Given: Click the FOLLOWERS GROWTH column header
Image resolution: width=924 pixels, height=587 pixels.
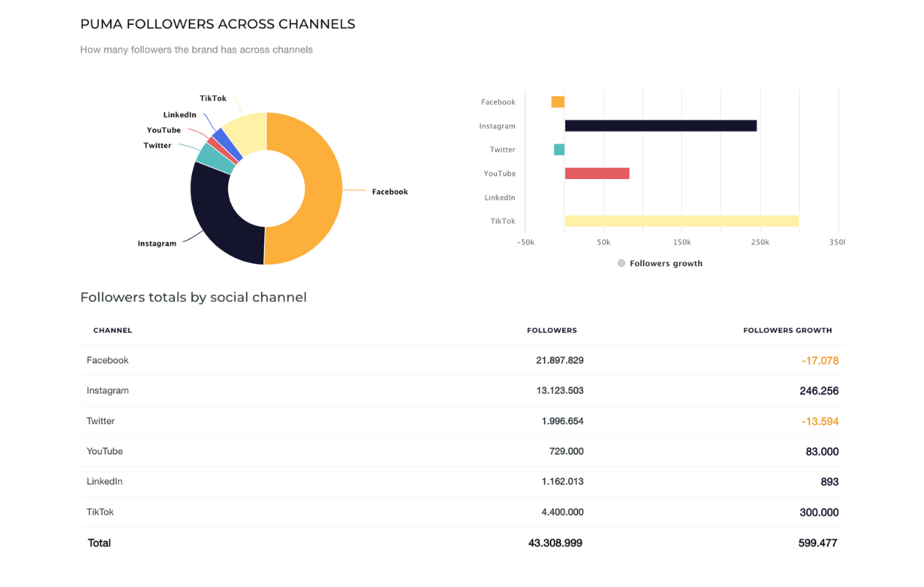Looking at the screenshot, I should point(788,330).
